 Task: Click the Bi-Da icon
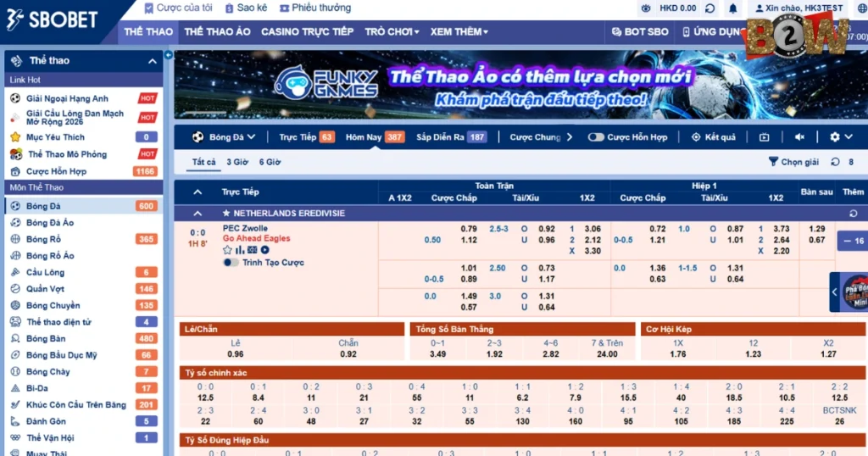[15, 388]
